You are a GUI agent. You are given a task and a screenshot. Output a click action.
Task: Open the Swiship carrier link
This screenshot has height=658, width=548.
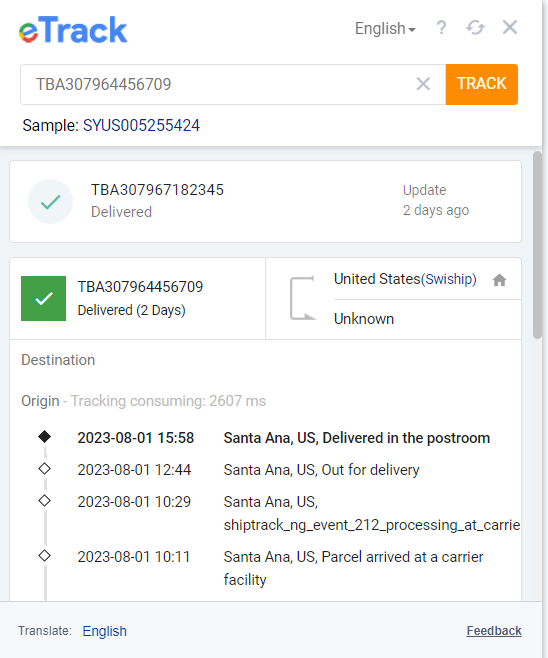(449, 279)
